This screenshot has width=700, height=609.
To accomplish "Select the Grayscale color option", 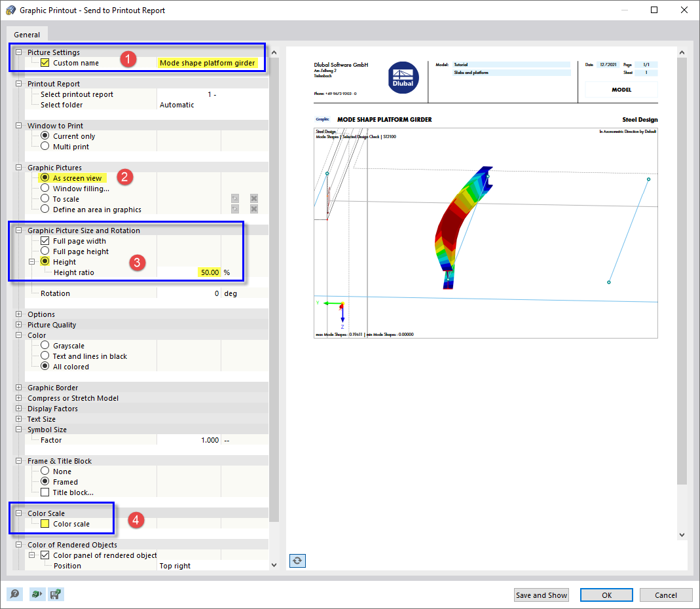I will [x=44, y=345].
